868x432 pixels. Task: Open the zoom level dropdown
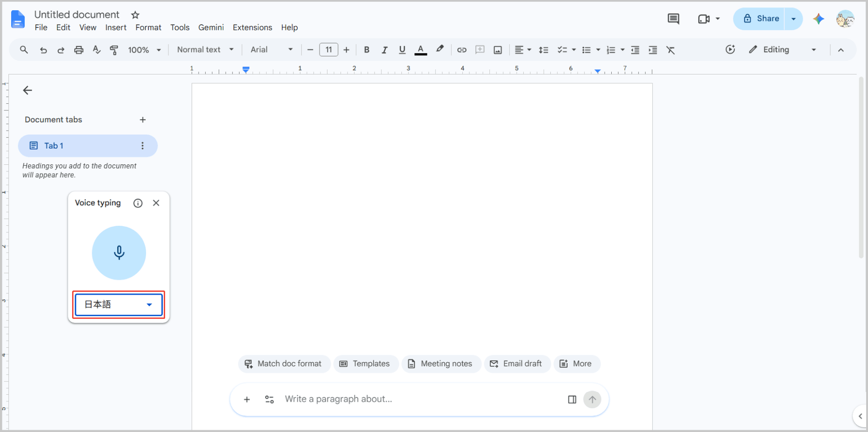click(144, 50)
